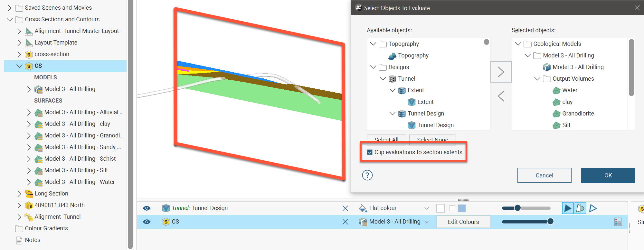
Task: Click the add-to-selected right arrow button
Action: [x=501, y=72]
